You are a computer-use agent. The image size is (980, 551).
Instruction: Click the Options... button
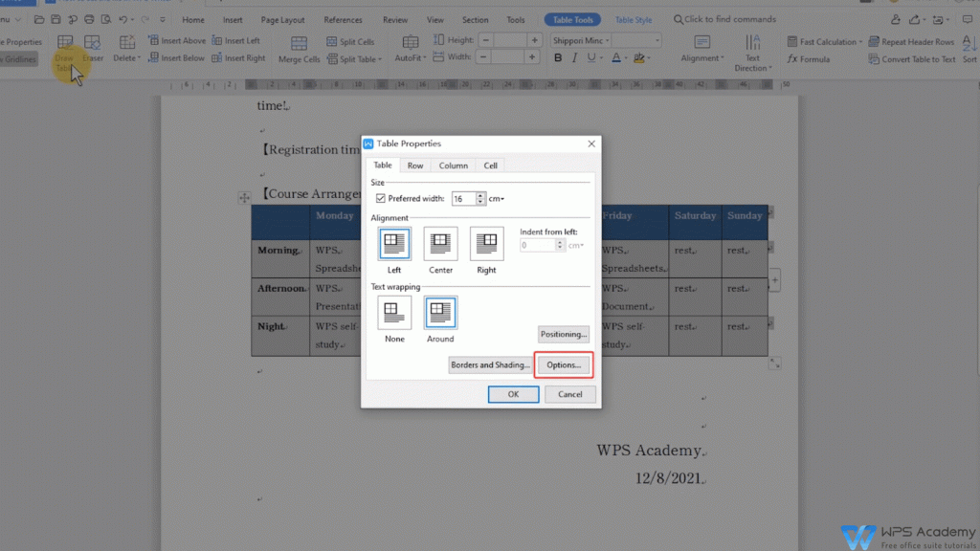coord(564,364)
